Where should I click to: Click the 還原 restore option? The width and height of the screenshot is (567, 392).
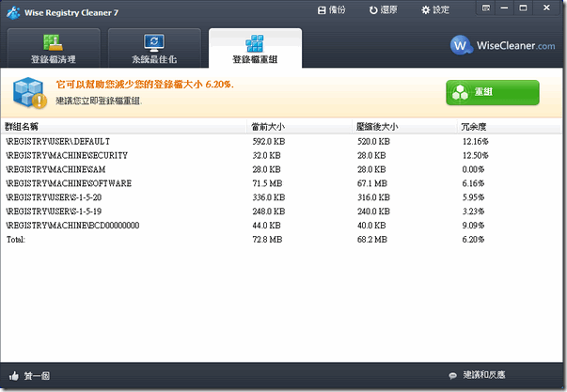click(384, 10)
